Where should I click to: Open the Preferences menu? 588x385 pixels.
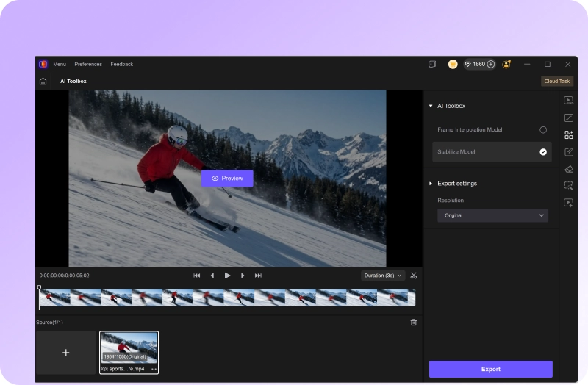pyautogui.click(x=88, y=65)
